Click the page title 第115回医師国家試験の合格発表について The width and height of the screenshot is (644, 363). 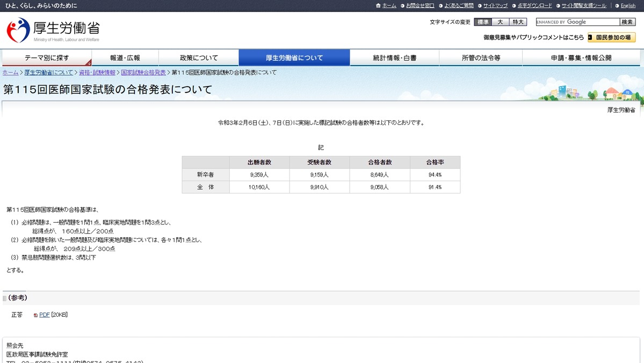[x=107, y=90]
